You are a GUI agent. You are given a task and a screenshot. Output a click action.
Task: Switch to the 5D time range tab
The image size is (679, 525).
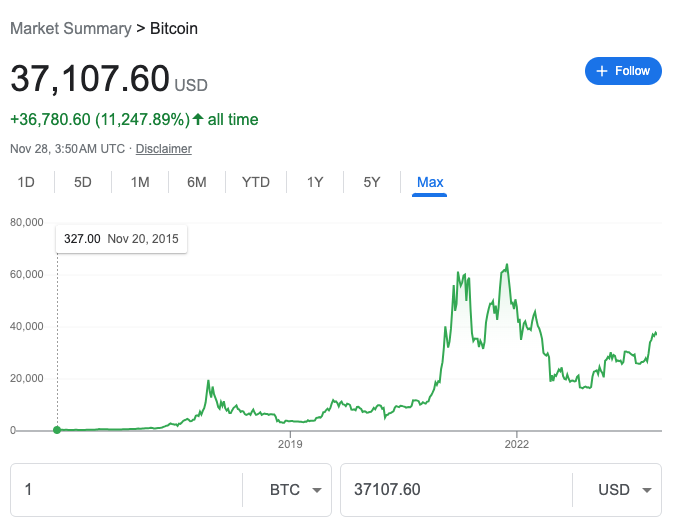click(83, 182)
